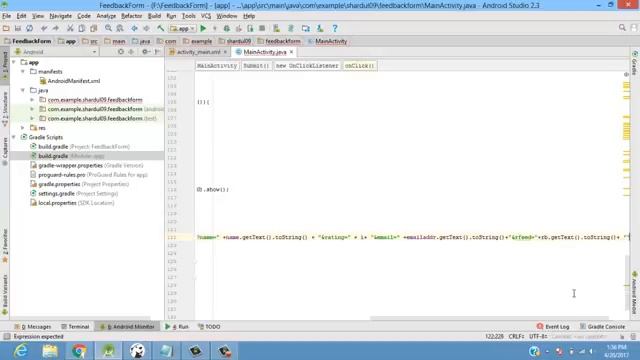Toggle the Terminal tool window button
640x360 pixels.
[75, 327]
